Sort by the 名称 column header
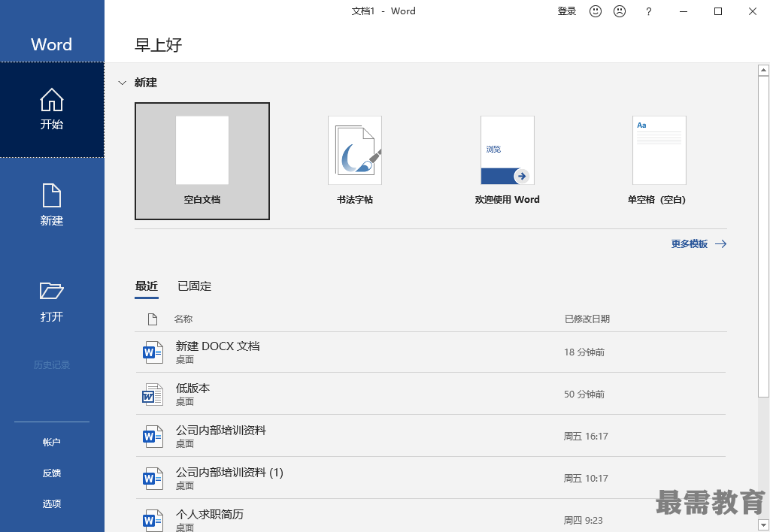 point(183,319)
